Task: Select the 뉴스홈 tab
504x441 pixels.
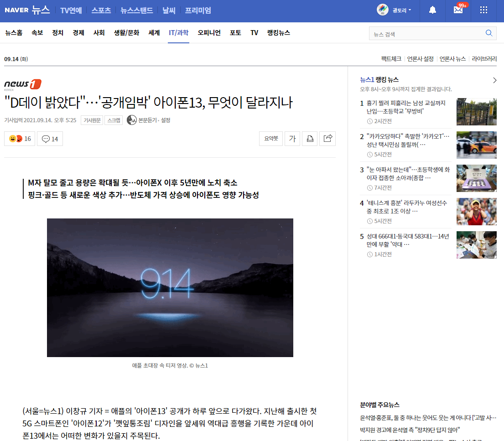Action: pyautogui.click(x=14, y=33)
